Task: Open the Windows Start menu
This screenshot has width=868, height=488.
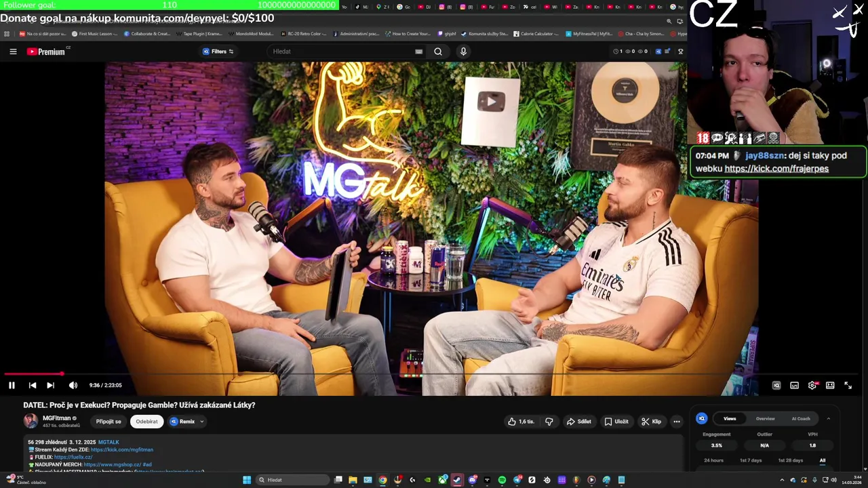Action: coord(247,480)
